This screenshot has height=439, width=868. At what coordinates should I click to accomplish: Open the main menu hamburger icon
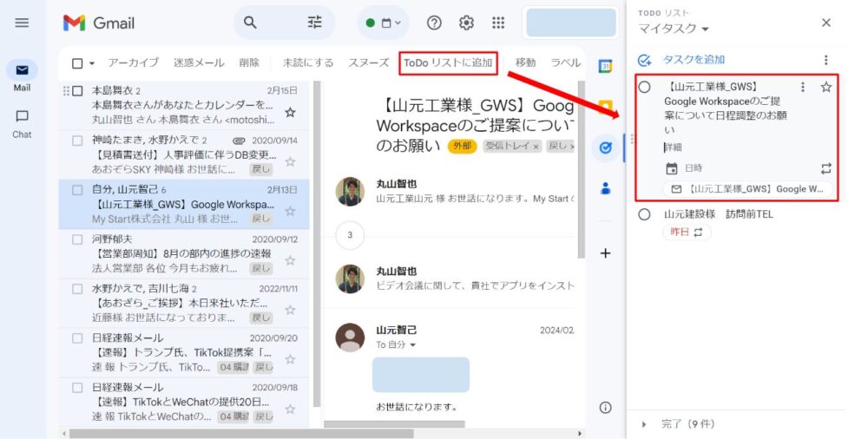22,23
